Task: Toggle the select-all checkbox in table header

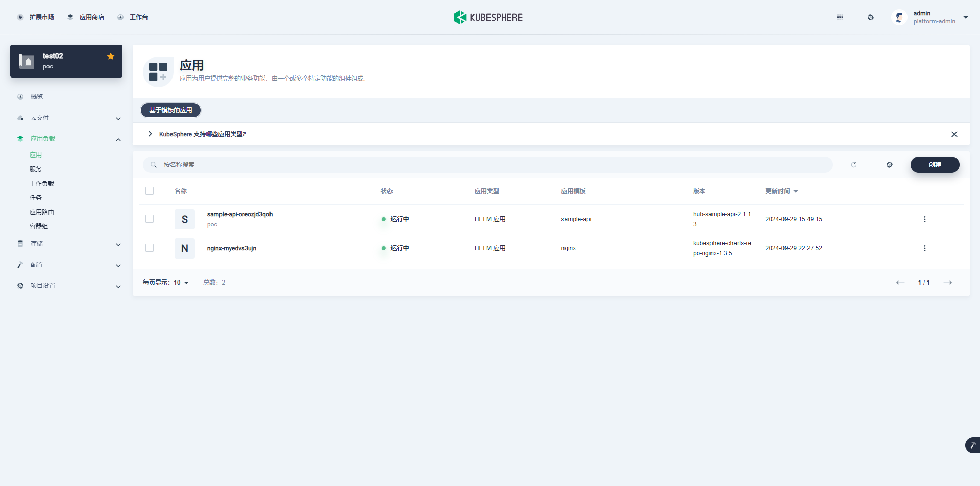Action: tap(150, 191)
